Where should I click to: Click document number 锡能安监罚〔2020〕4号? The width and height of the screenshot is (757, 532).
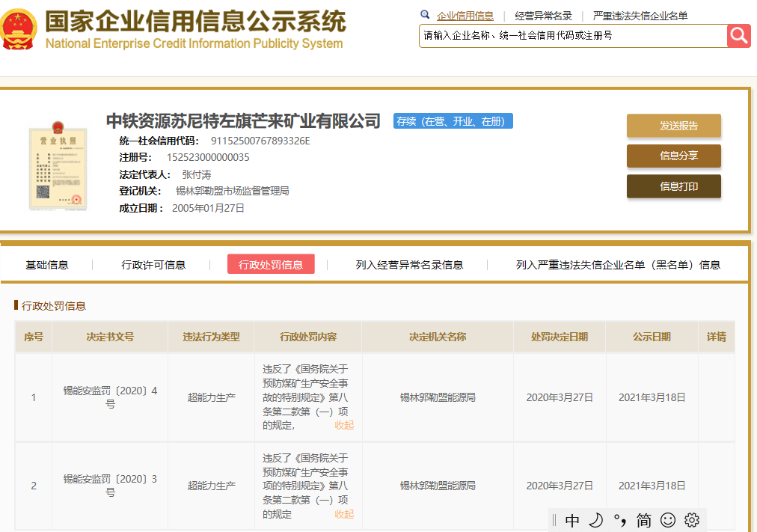tap(110, 397)
